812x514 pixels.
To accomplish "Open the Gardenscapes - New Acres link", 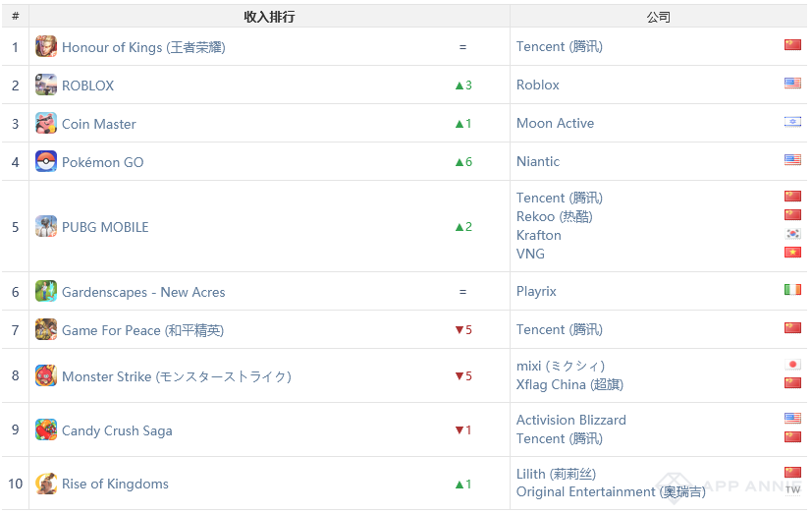I will [143, 292].
